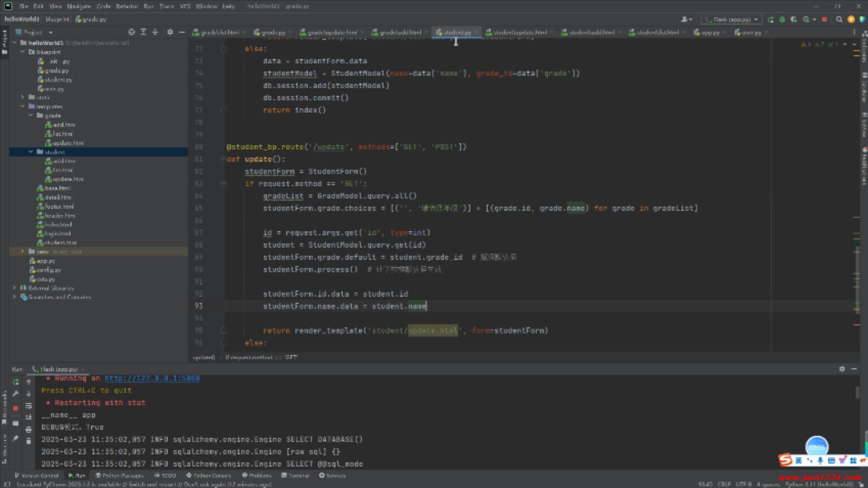Image resolution: width=868 pixels, height=488 pixels.
Task: Open the Run panel settings gear
Action: click(842, 369)
